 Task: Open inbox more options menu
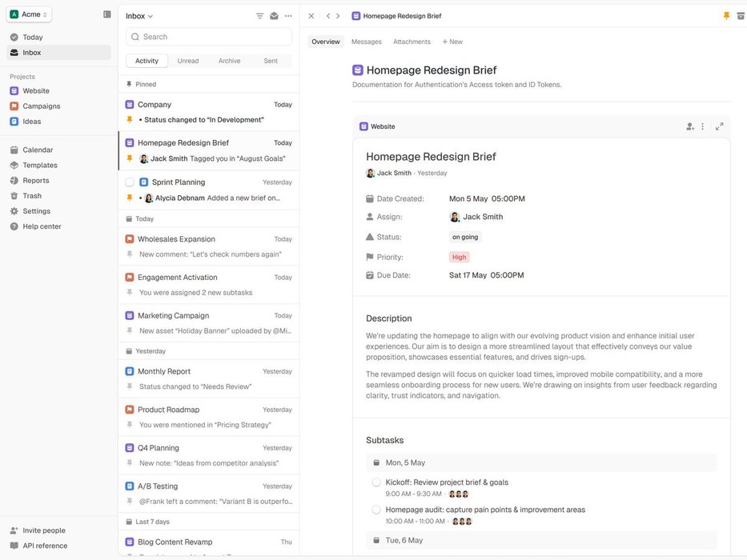coord(288,16)
